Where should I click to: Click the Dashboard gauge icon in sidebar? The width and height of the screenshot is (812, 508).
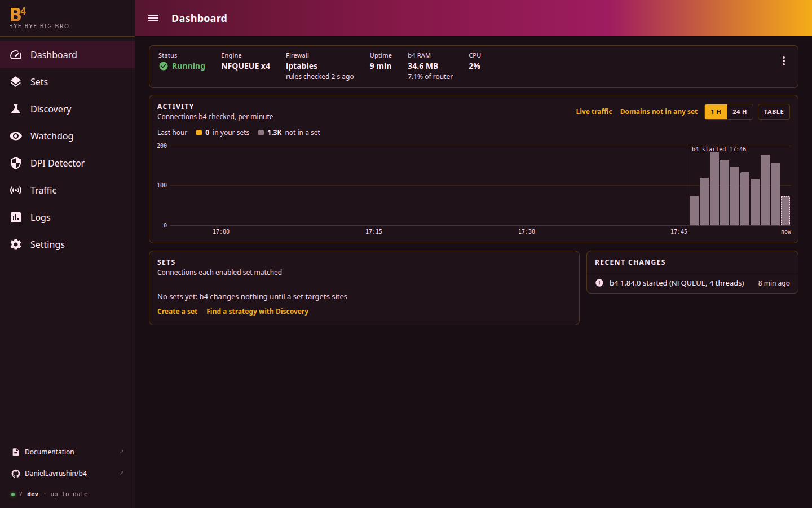pyautogui.click(x=16, y=55)
